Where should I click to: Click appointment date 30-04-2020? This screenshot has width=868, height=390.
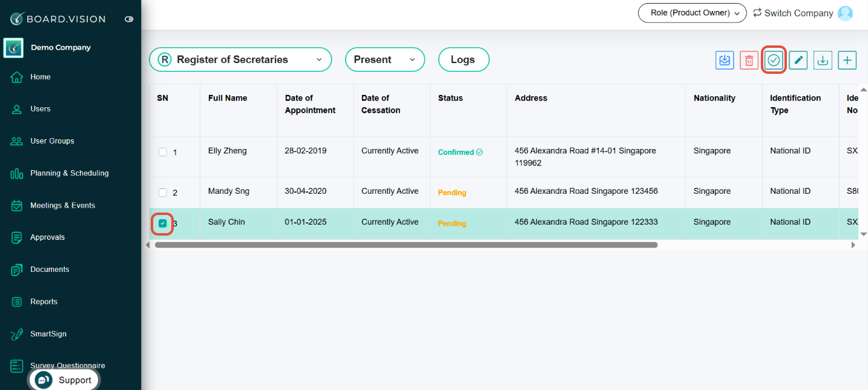[x=306, y=191]
